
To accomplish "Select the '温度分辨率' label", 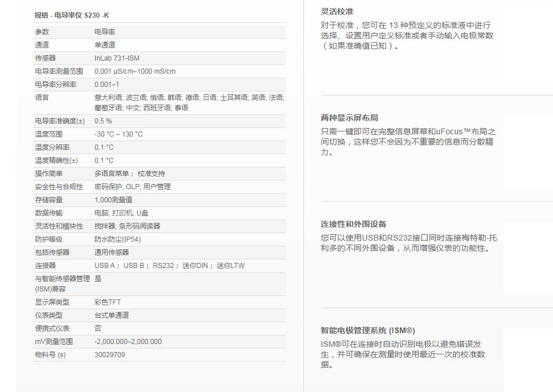I will (52, 147).
